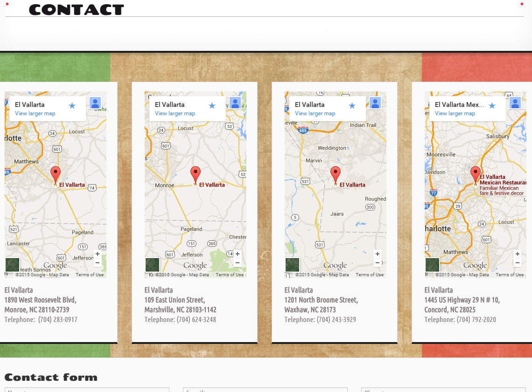
Task: Click the red pin on Marshville map
Action: click(196, 176)
